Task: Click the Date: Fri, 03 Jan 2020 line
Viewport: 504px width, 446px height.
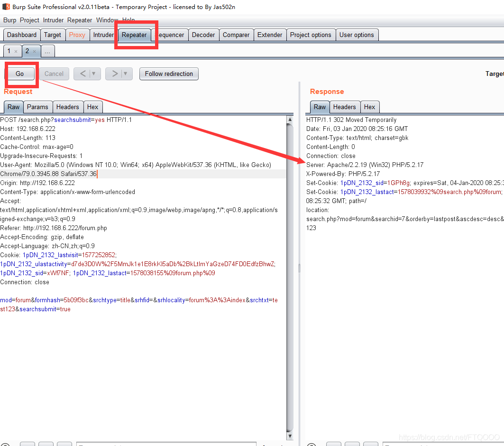Action: click(x=357, y=129)
